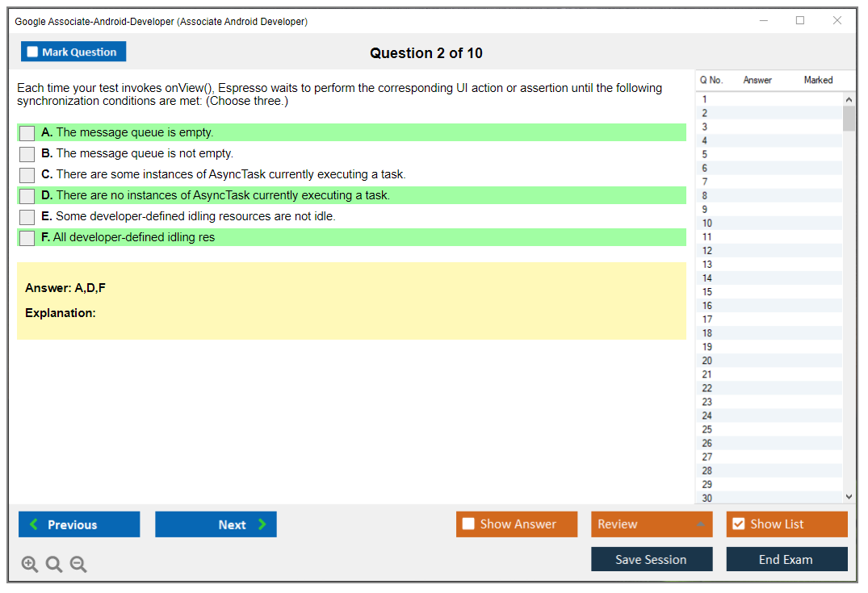
Task: Click the End Exam button
Action: point(786,559)
